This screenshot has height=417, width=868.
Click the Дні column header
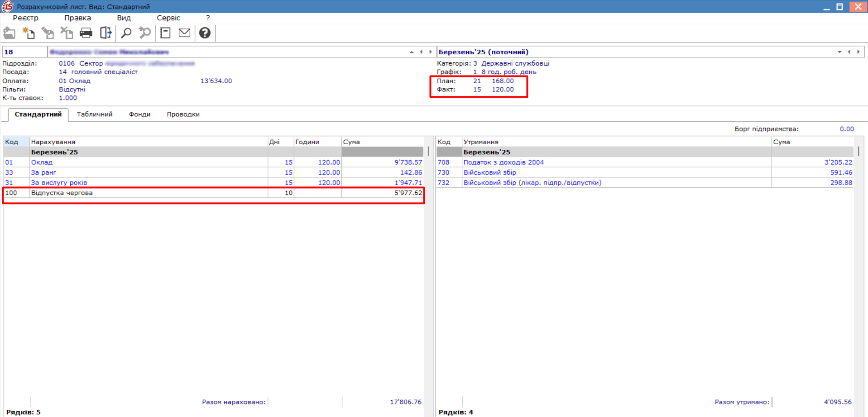coord(281,142)
